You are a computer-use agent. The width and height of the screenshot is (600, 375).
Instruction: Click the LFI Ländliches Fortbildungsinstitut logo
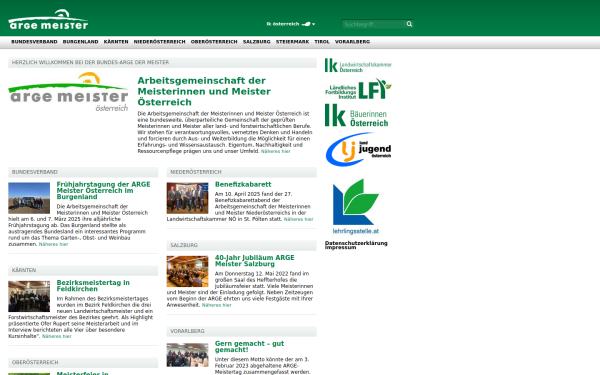click(358, 89)
